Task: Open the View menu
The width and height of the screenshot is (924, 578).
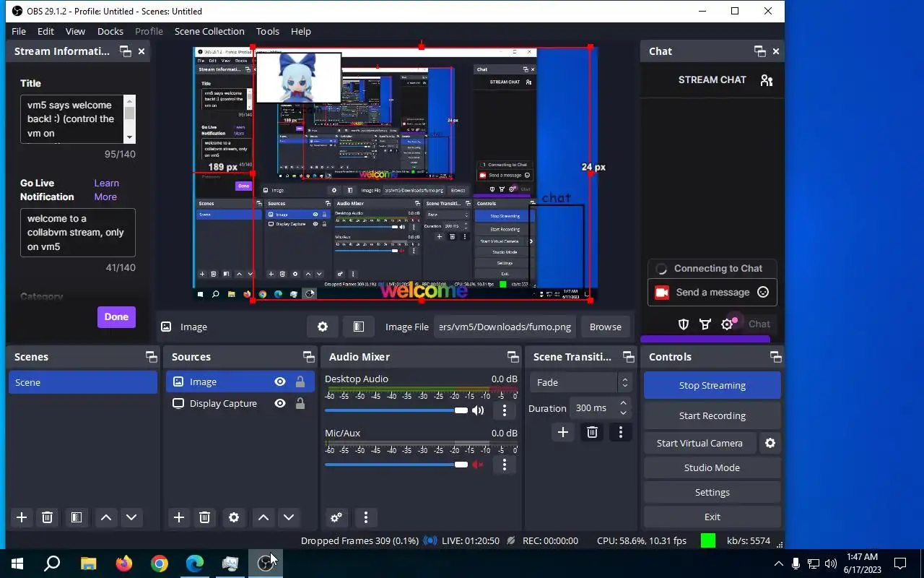Action: point(75,31)
